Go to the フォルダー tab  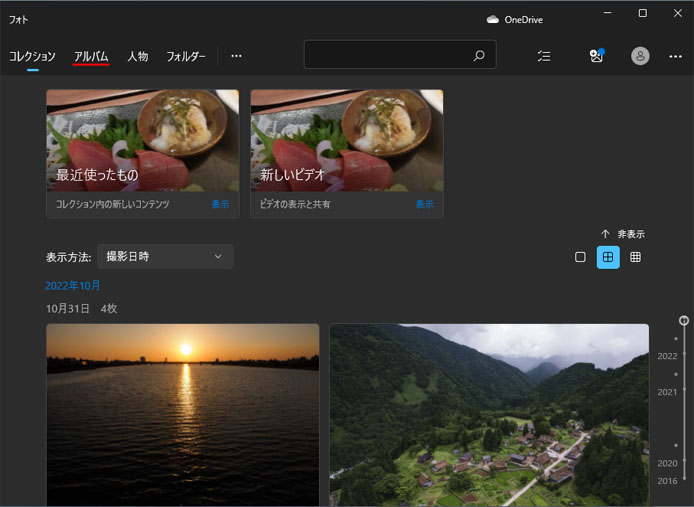click(x=186, y=56)
